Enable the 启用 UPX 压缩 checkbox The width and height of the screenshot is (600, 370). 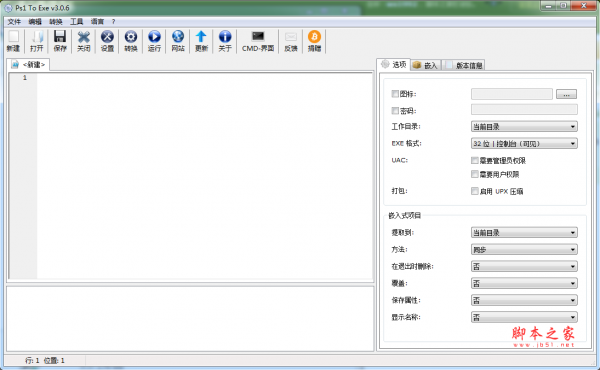474,191
